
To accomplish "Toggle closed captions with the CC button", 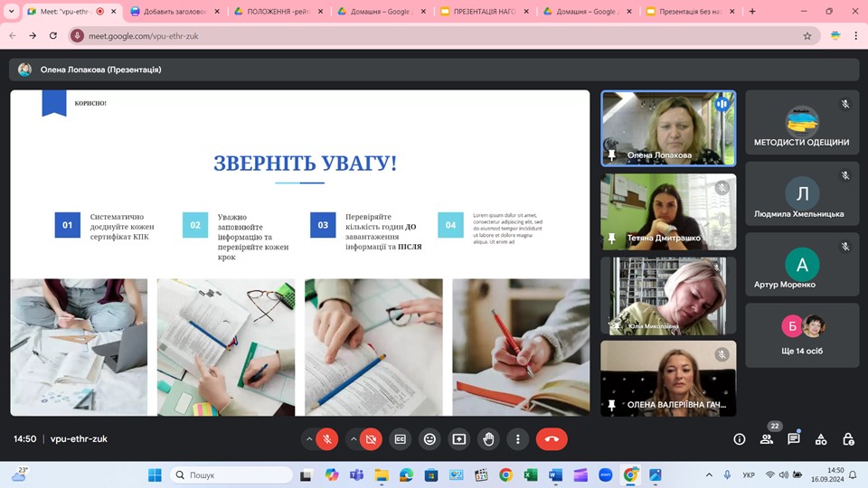I will coord(400,439).
